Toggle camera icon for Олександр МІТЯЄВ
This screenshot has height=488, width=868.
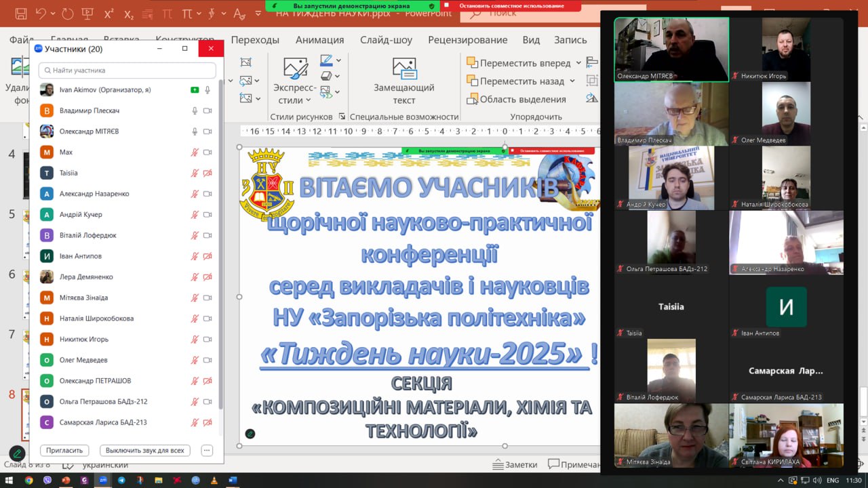point(208,131)
